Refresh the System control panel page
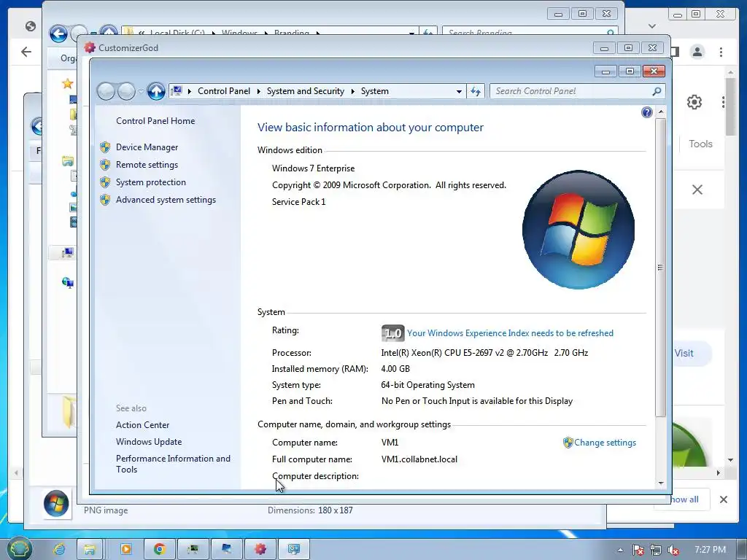The height and width of the screenshot is (560, 747). pyautogui.click(x=476, y=91)
